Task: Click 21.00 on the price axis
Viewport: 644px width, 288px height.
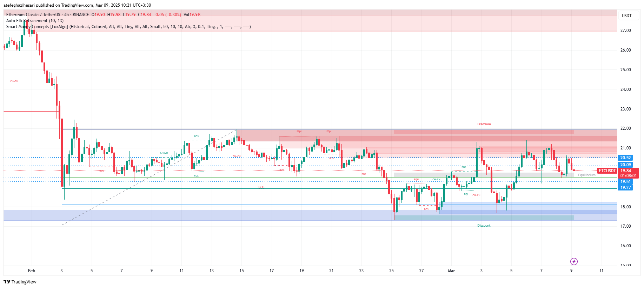Action: point(625,148)
